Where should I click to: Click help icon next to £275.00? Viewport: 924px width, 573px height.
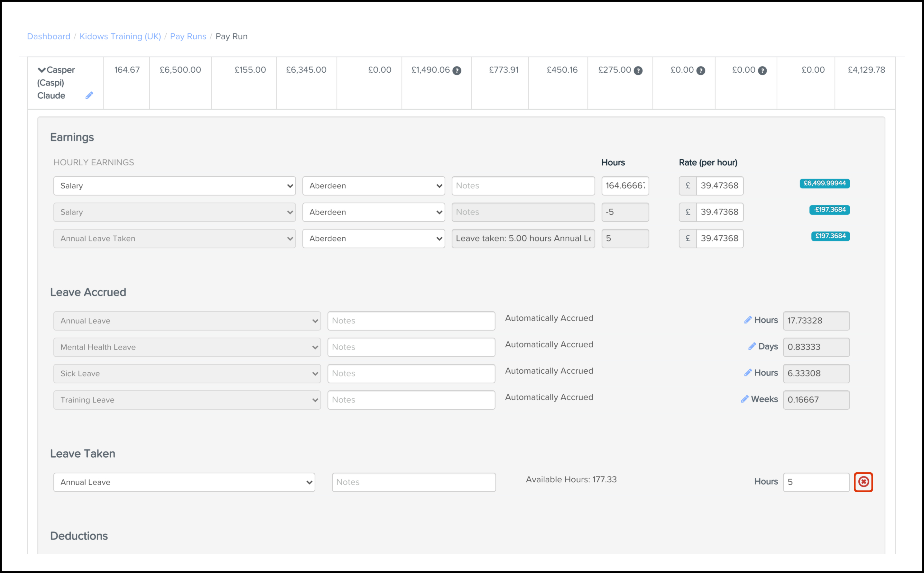tap(638, 70)
